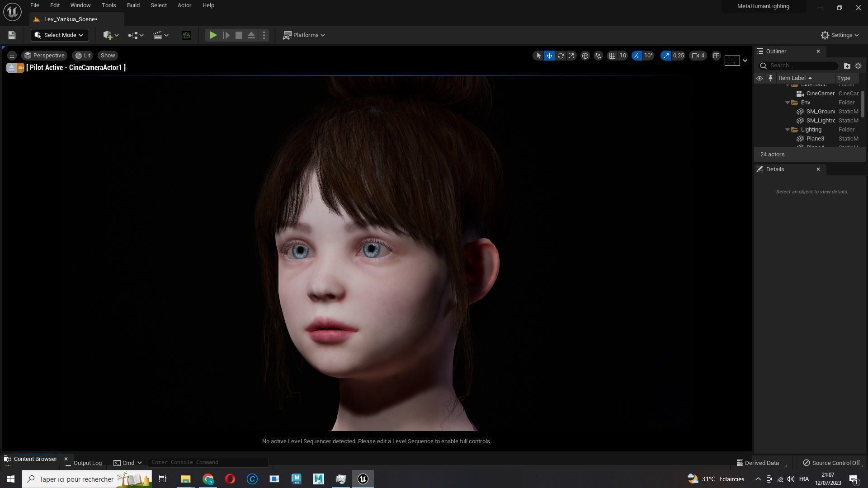Click the Outliner pin column header

[770, 78]
